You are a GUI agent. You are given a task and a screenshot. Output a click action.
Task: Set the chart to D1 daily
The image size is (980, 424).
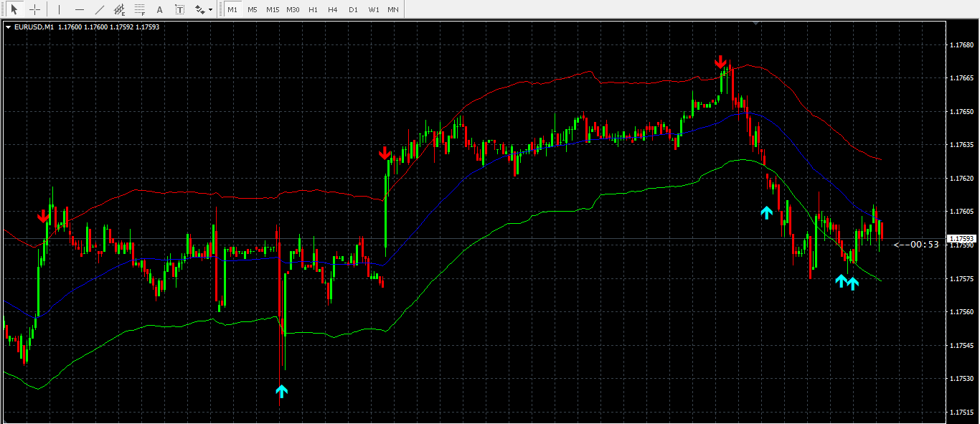click(353, 10)
